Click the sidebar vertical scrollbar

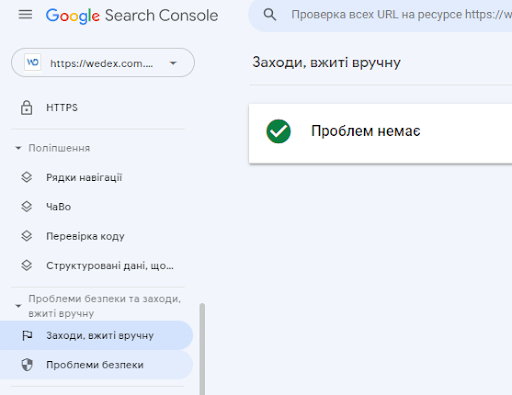point(202,349)
